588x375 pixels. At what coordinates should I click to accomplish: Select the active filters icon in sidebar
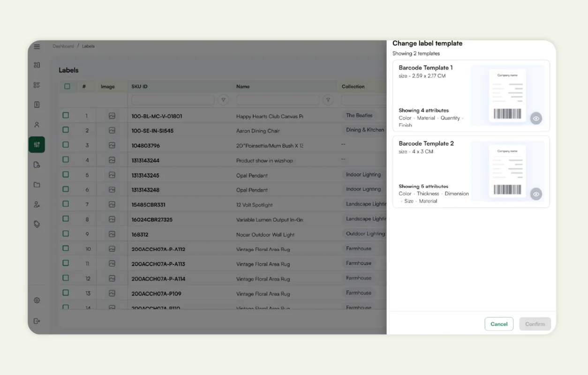pyautogui.click(x=37, y=144)
